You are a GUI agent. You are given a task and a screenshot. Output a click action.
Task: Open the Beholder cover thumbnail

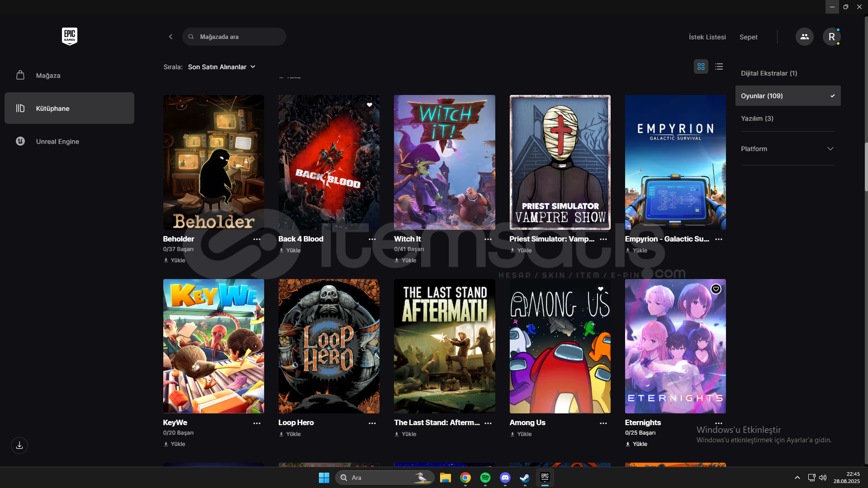[x=213, y=162]
